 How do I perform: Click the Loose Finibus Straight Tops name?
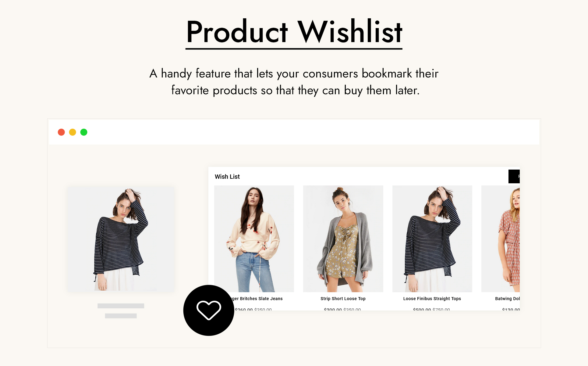click(432, 299)
